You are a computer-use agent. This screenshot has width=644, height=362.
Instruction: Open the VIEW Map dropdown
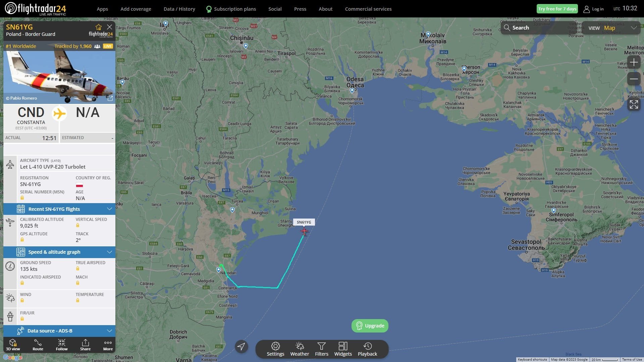612,28
